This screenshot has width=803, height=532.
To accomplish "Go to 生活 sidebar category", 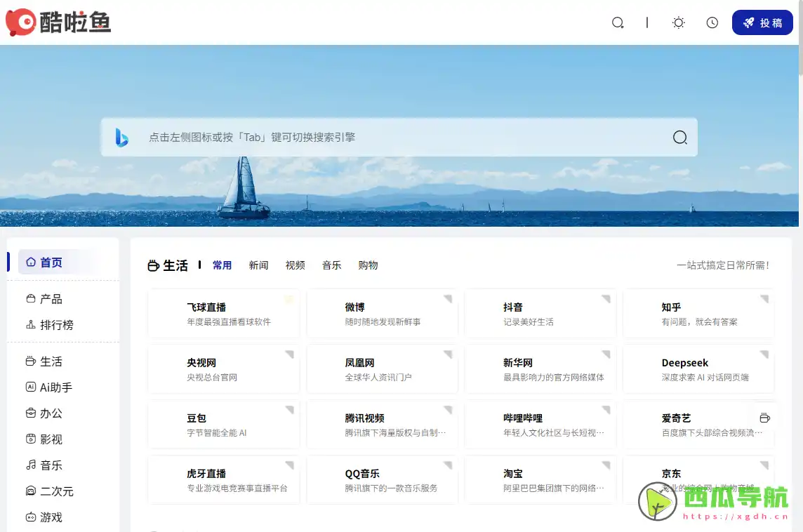I will (44, 361).
